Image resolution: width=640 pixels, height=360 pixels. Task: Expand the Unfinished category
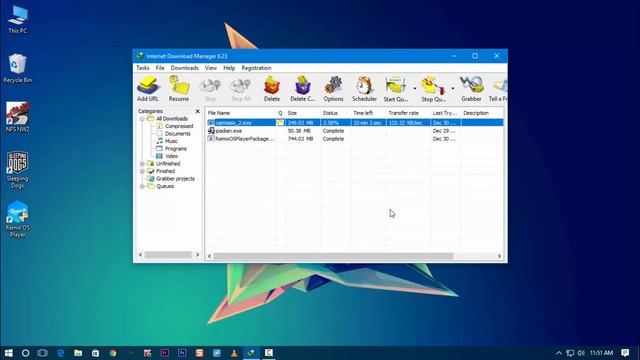click(x=142, y=164)
